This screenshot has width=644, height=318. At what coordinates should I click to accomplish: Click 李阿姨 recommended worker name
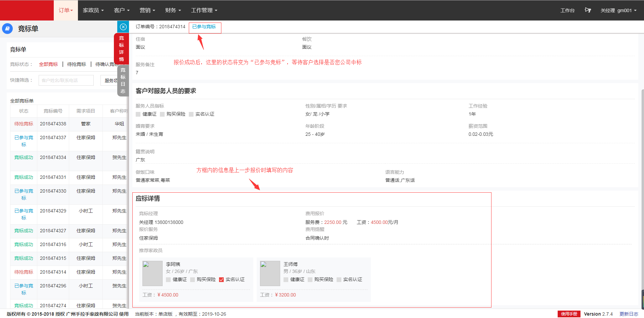coord(173,264)
